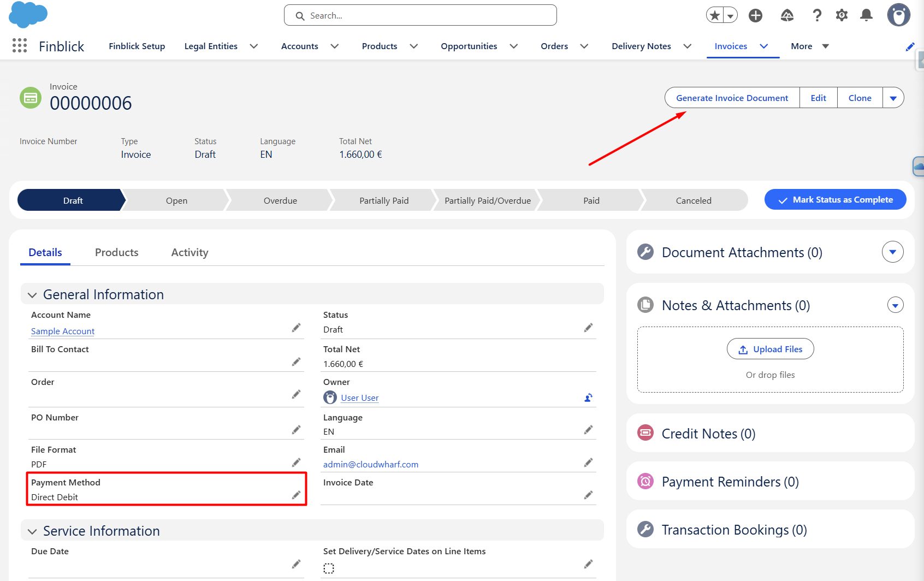Open Document Attachments actions dropdown
This screenshot has width=924, height=581.
pos(893,252)
